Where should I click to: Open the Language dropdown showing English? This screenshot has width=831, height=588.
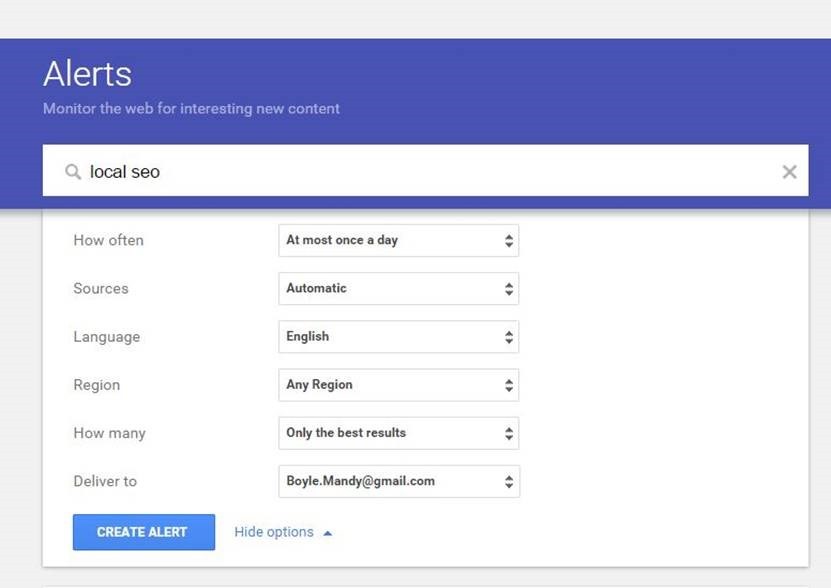coord(398,337)
